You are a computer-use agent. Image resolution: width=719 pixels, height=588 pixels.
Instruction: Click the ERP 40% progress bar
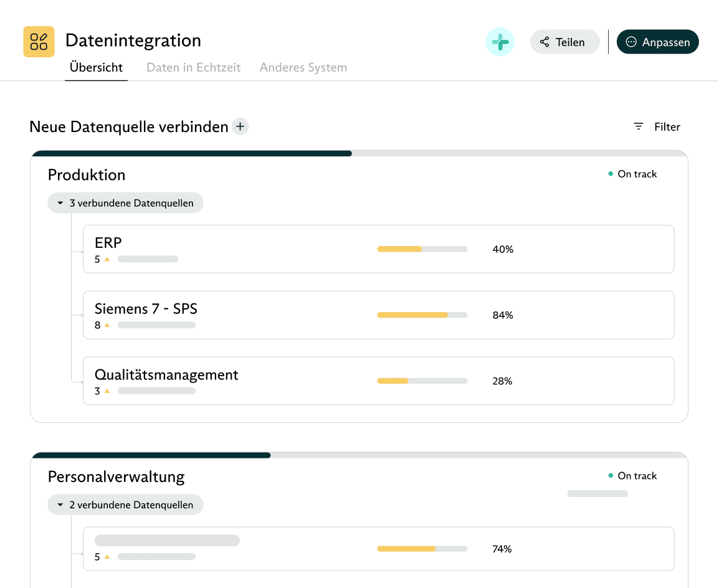click(x=422, y=249)
